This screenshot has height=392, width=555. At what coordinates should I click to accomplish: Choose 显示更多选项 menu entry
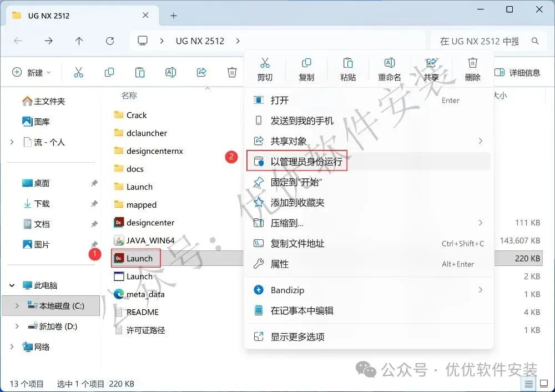pyautogui.click(x=369, y=336)
